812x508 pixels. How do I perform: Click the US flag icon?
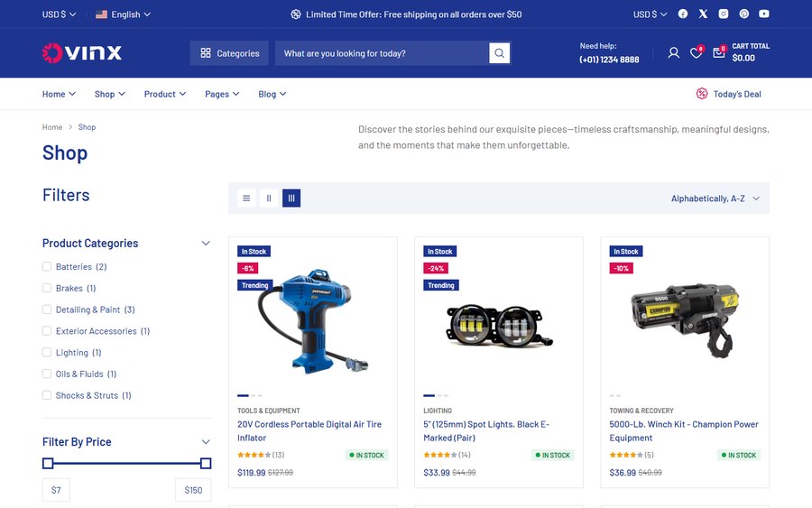(x=101, y=14)
